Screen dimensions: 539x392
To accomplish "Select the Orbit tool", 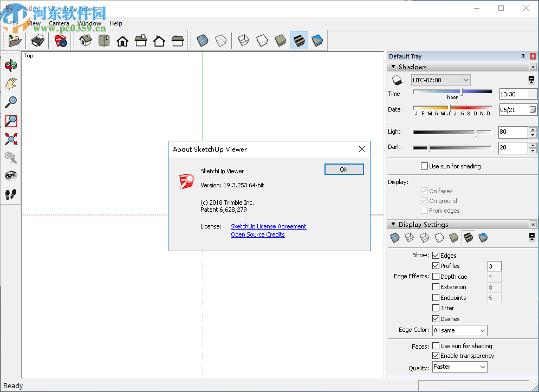I will [x=11, y=66].
